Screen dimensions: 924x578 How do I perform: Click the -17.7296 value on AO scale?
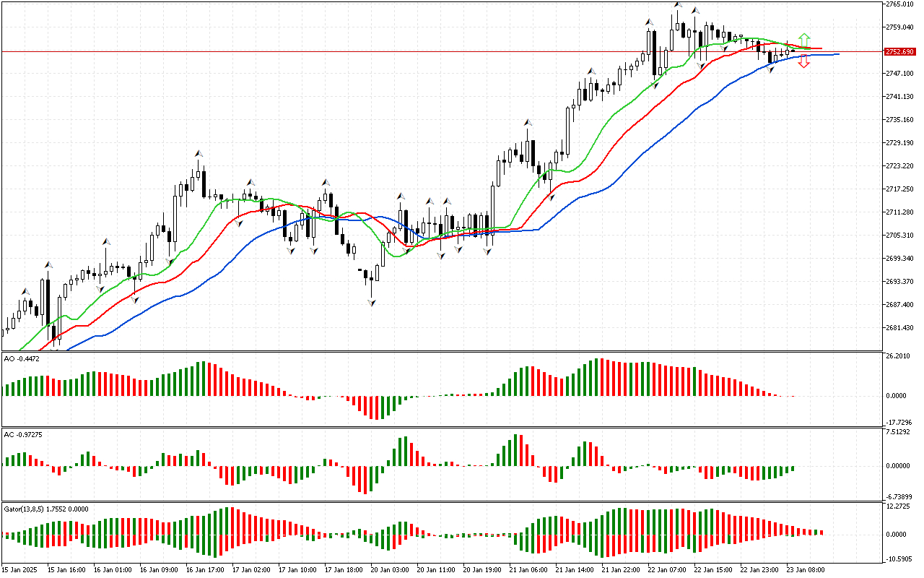pos(899,423)
